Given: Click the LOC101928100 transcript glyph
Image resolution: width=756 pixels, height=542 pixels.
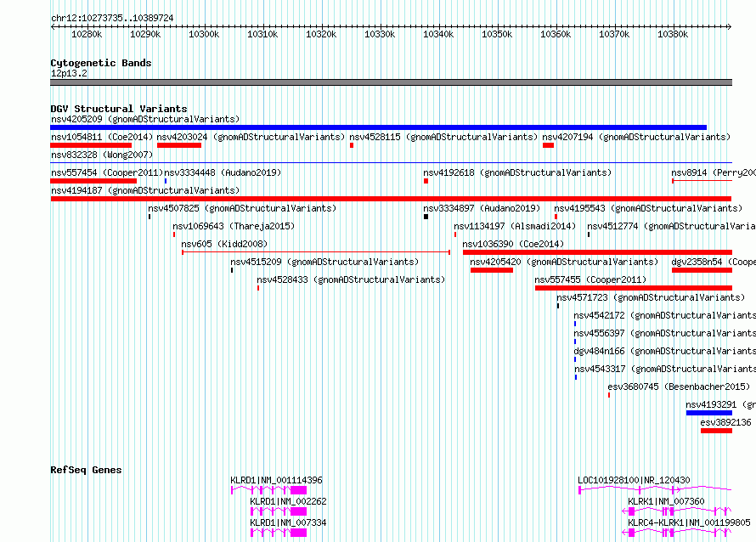Looking at the screenshot, I should (655, 490).
